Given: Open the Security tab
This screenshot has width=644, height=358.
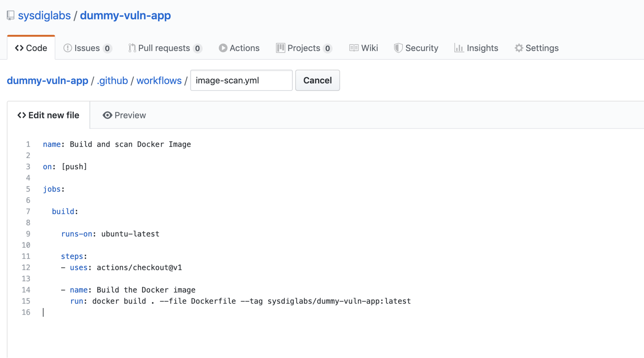Looking at the screenshot, I should [416, 48].
